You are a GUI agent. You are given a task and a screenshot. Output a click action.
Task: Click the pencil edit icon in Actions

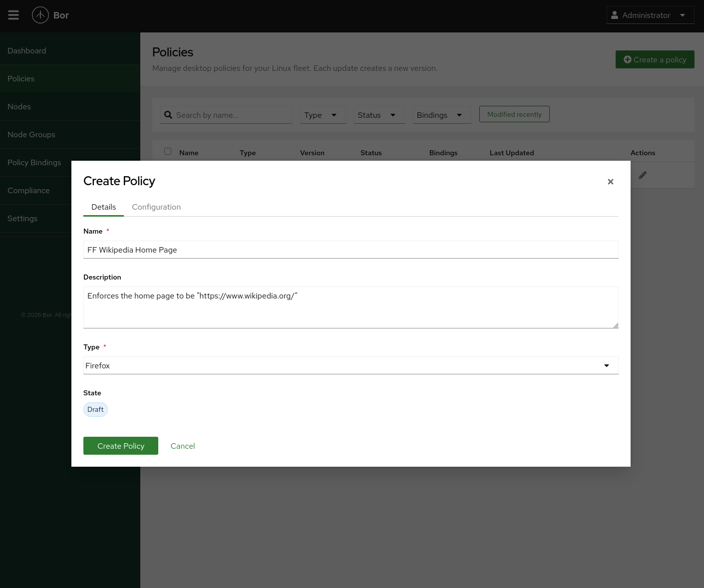point(643,175)
